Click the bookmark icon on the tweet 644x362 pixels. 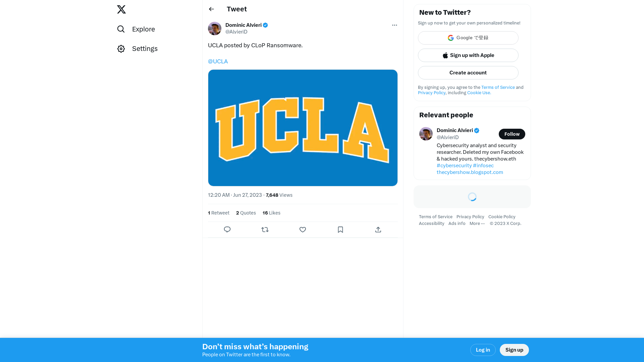[x=340, y=229]
